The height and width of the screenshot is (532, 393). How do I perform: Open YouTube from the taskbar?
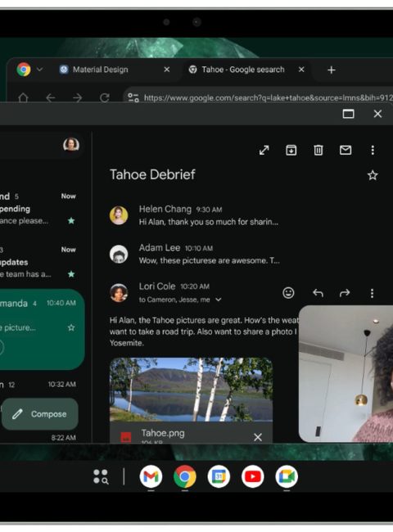pos(253,476)
